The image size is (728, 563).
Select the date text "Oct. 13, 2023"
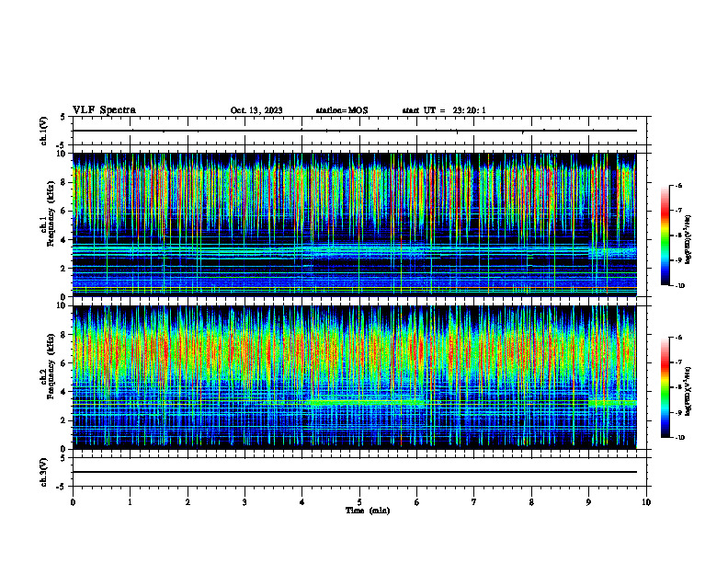[x=256, y=110]
